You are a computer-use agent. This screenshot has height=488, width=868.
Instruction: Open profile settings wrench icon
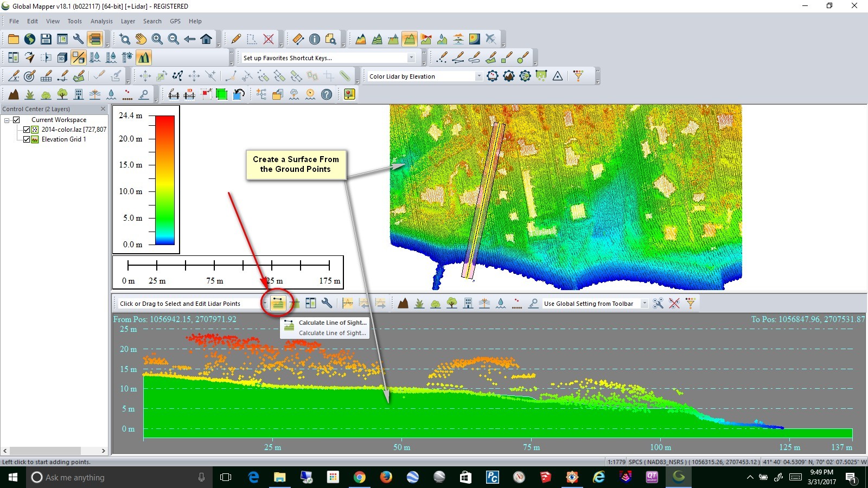point(327,303)
